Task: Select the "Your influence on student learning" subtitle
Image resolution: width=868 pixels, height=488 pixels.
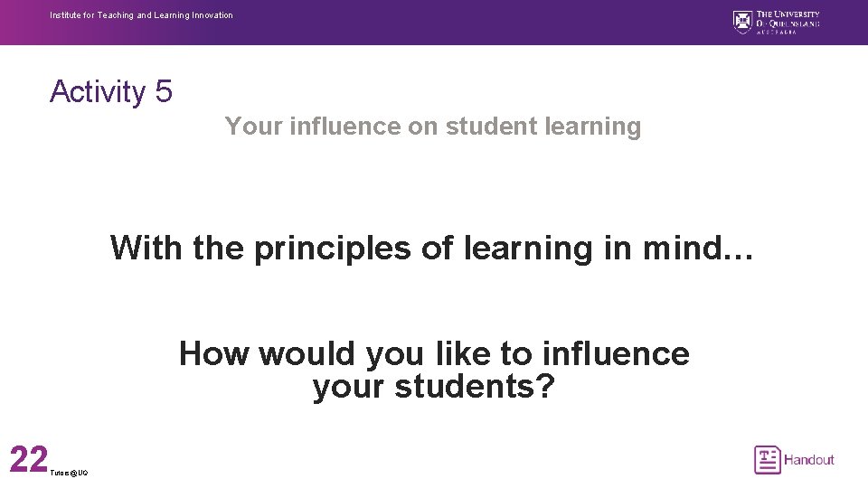Action: (433, 127)
